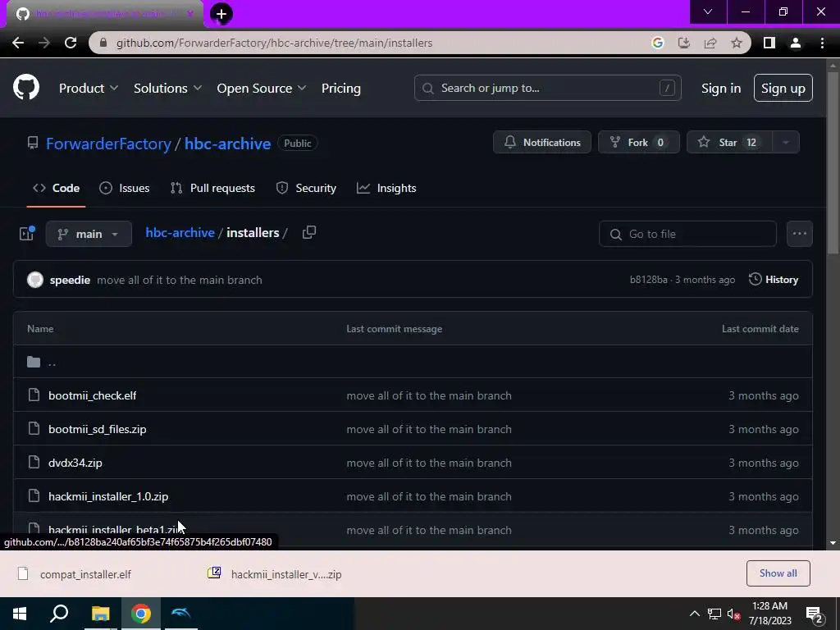The height and width of the screenshot is (630, 840).
Task: Open hackmii_installer_1.0.zip file
Action: [108, 496]
